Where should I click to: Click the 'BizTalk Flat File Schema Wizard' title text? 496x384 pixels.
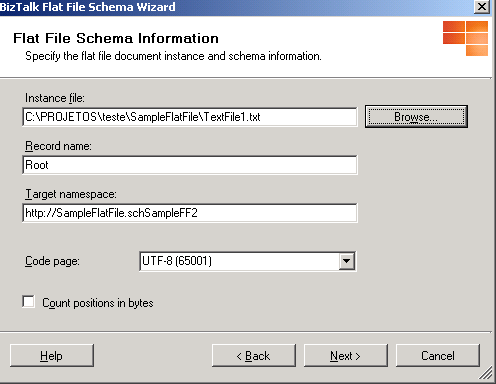[88, 7]
